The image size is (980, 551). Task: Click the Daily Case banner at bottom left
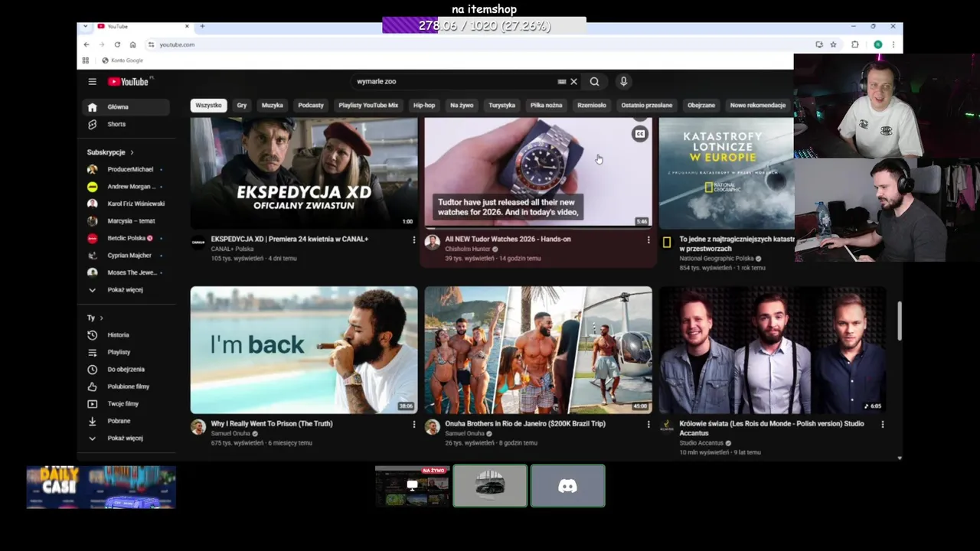101,487
